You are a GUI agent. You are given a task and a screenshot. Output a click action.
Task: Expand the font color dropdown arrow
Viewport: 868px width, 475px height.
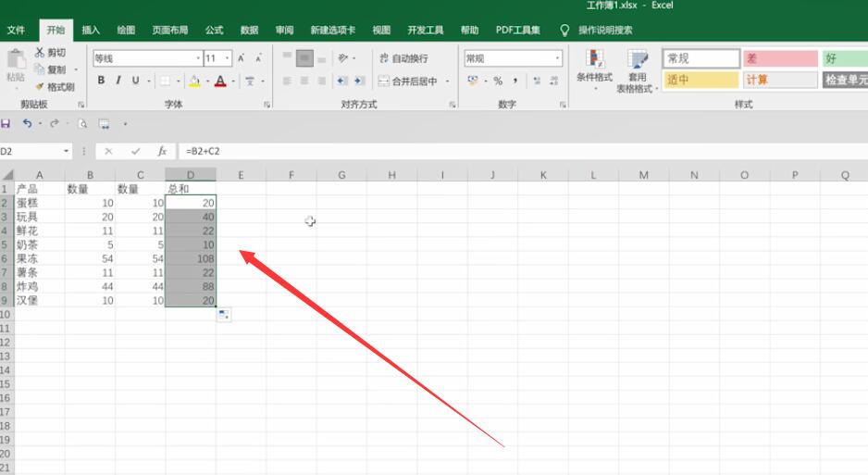[x=233, y=81]
